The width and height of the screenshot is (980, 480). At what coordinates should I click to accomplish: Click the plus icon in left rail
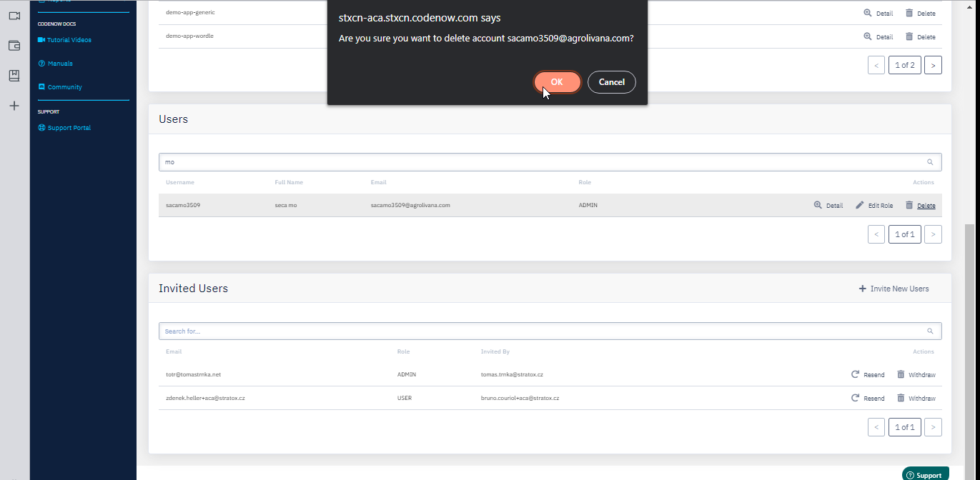point(14,106)
